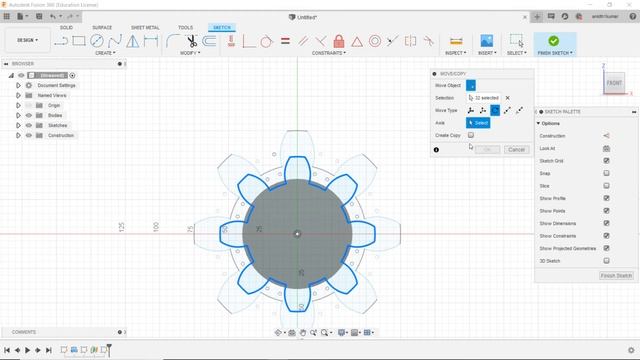Expand the Named Views node
This screenshot has width=640, height=360.
(18, 95)
